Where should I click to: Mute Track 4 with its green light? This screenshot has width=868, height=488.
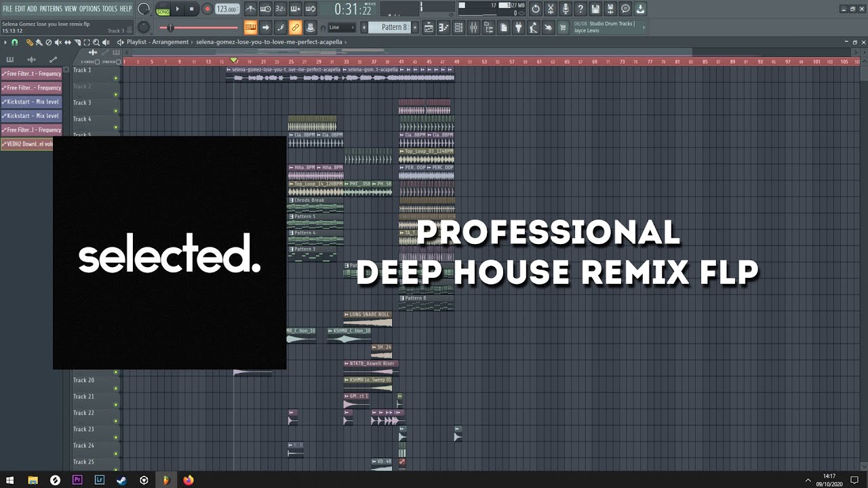pyautogui.click(x=116, y=127)
